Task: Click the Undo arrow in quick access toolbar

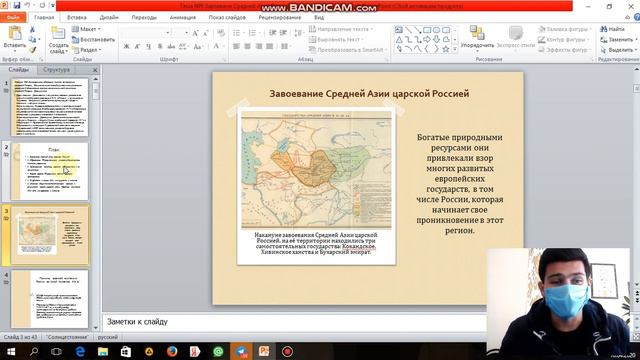Action: [28, 6]
